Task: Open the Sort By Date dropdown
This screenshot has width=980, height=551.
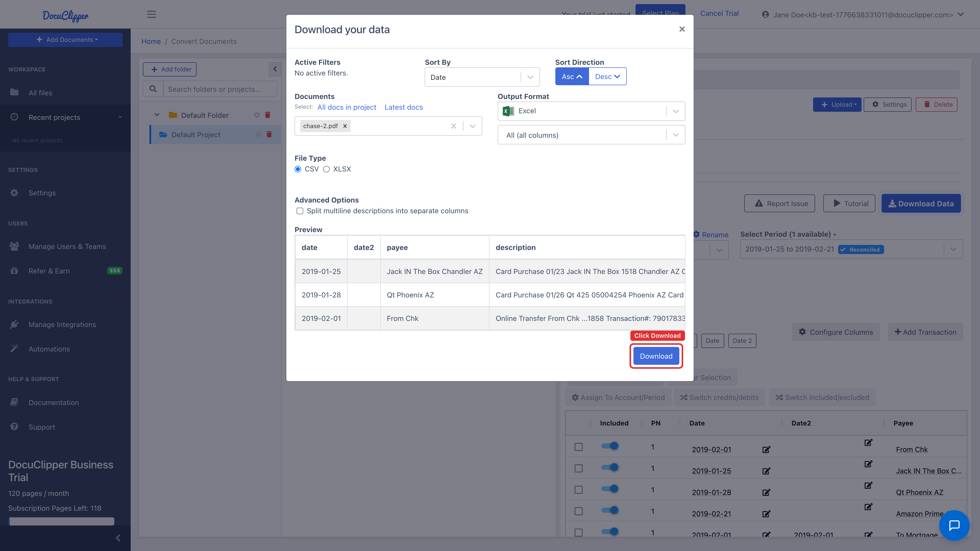Action: tap(482, 77)
